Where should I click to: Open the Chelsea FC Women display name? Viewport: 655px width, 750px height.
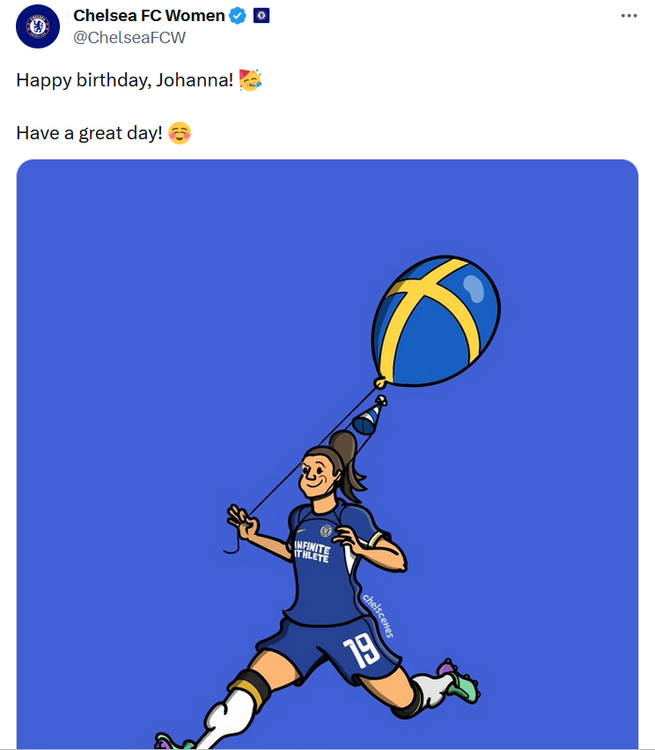[149, 16]
